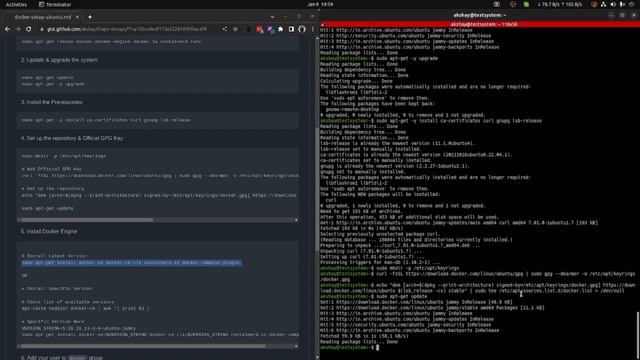Open Chrome's three-dot menu
Screen dimensions: 640x360
[x=313, y=29]
